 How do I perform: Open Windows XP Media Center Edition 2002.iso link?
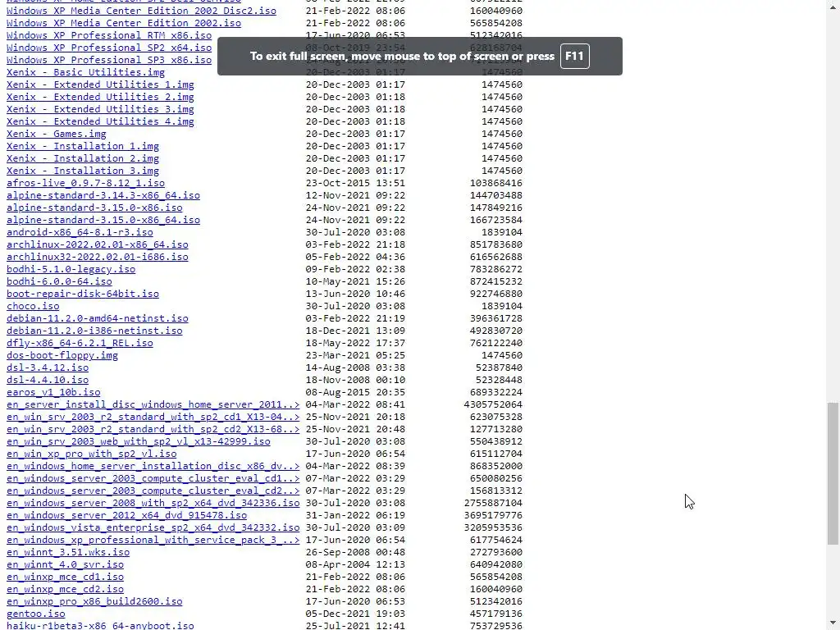[x=124, y=23]
